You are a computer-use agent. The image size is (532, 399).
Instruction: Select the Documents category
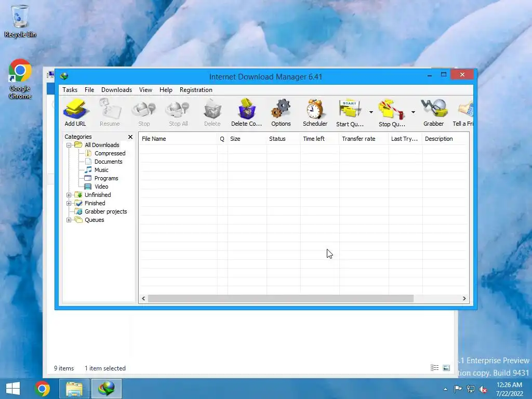tap(108, 162)
